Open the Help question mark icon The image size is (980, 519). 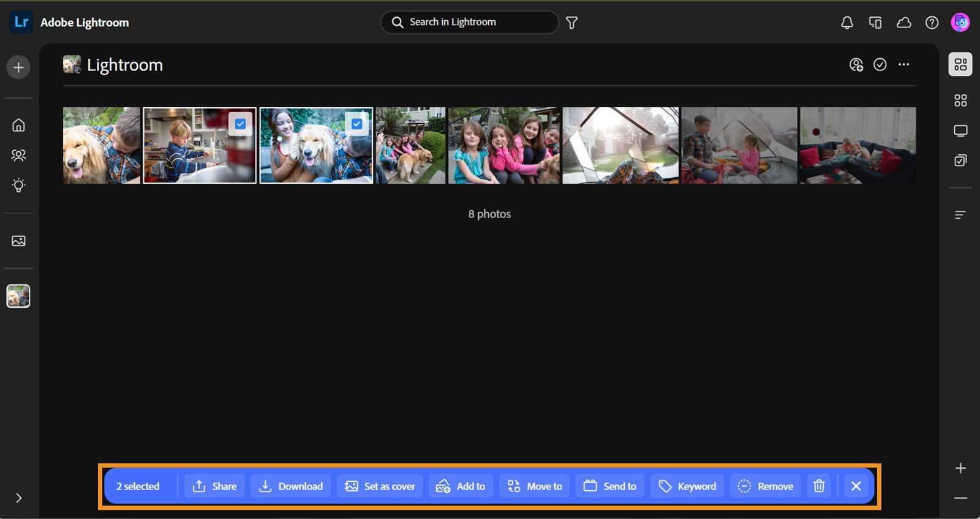pos(932,23)
